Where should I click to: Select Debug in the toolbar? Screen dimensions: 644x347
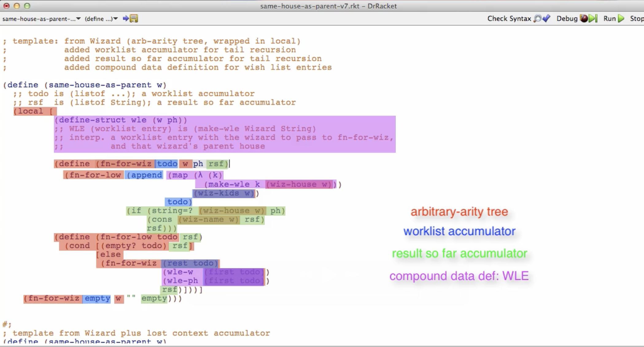pyautogui.click(x=567, y=18)
